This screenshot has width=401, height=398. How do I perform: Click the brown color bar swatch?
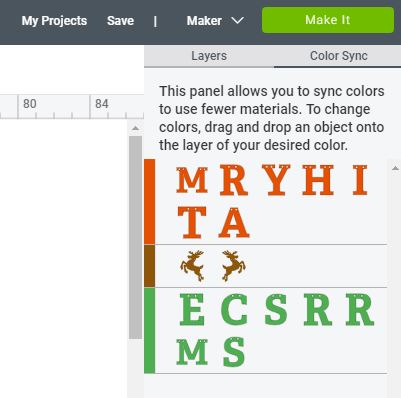pyautogui.click(x=149, y=266)
